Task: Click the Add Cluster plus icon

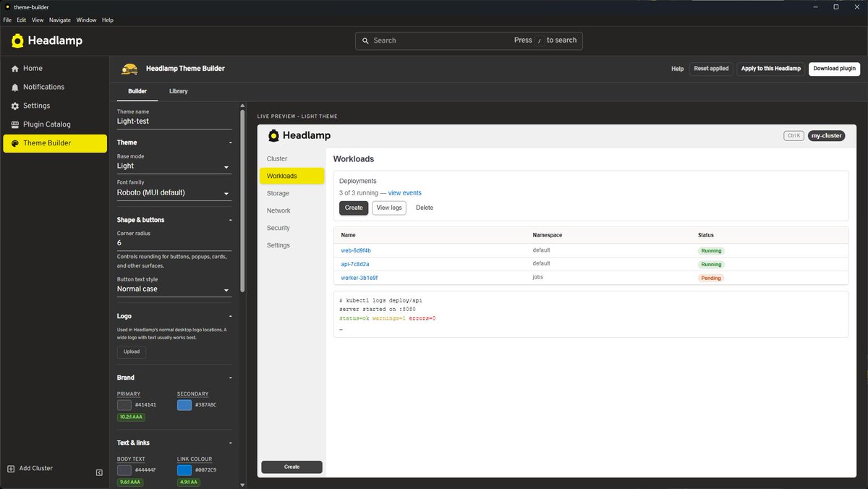Action: (11, 469)
